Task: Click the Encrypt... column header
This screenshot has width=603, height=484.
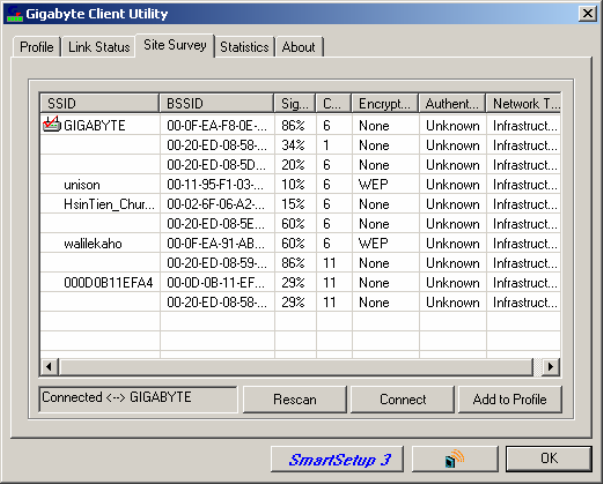Action: (385, 103)
